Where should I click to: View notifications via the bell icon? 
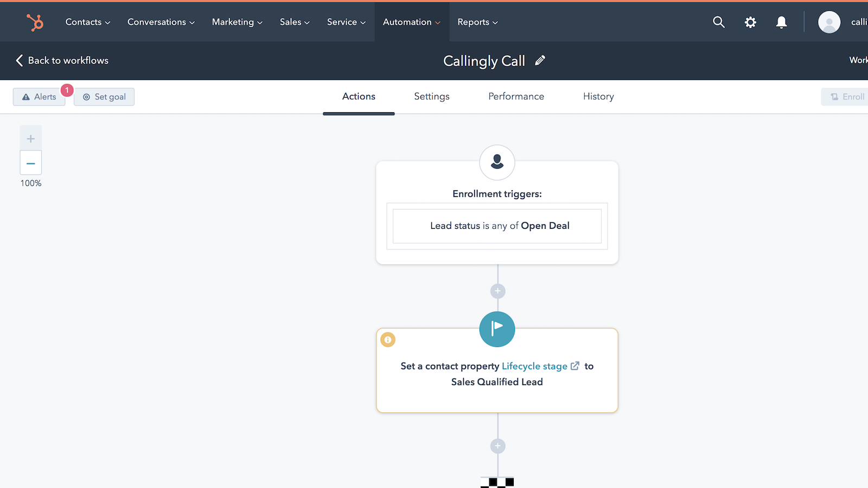781,22
